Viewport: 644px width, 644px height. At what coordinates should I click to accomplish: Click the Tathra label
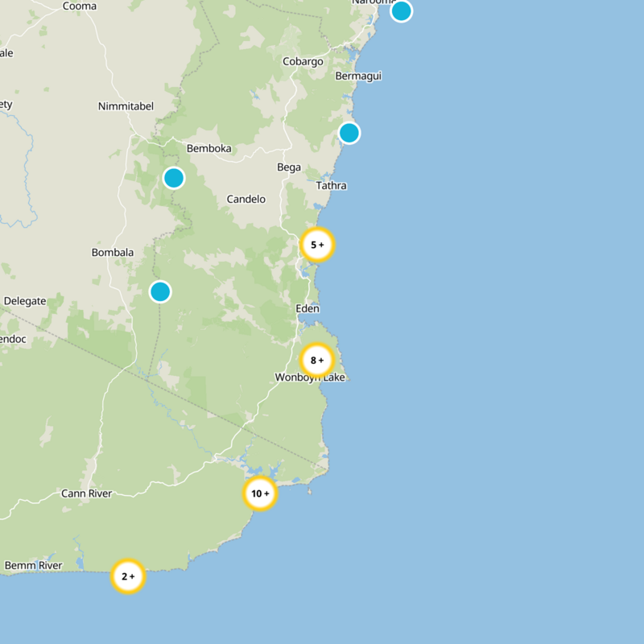[331, 186]
